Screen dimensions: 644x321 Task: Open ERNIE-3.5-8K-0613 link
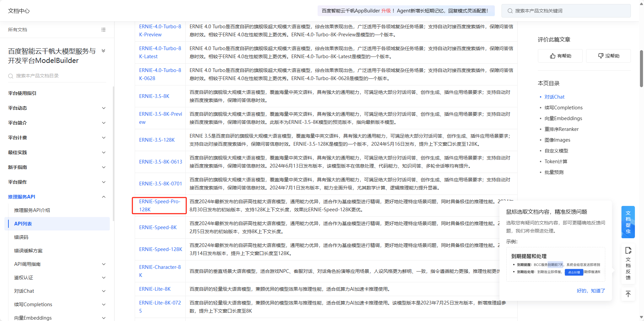[x=161, y=162]
